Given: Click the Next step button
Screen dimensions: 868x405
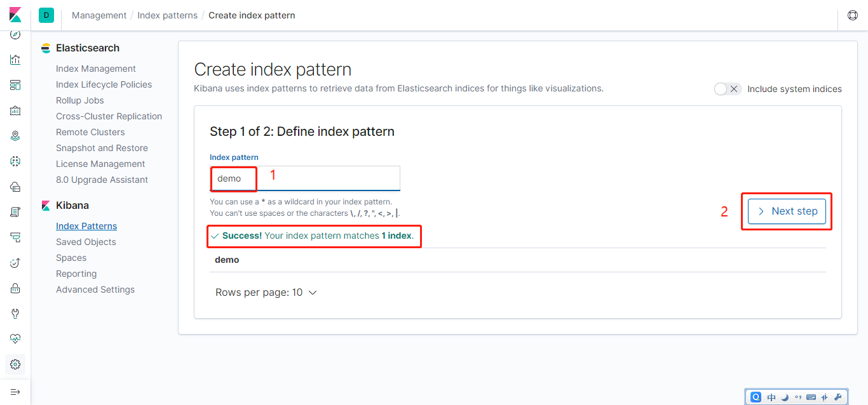Looking at the screenshot, I should tap(787, 211).
